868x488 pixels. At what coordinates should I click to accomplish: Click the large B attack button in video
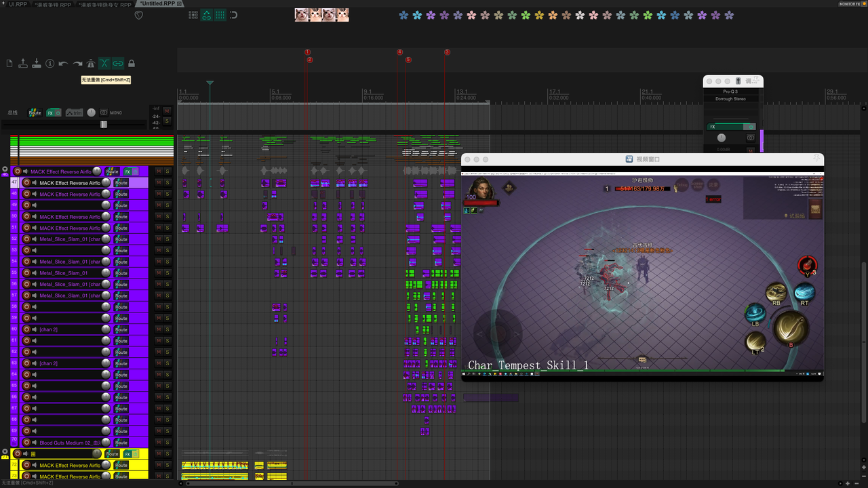tap(790, 328)
